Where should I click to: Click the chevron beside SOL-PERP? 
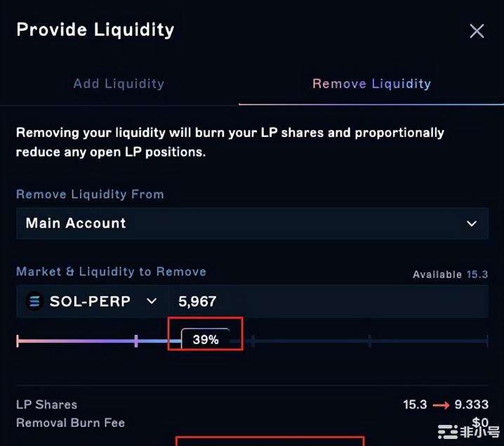pos(152,301)
